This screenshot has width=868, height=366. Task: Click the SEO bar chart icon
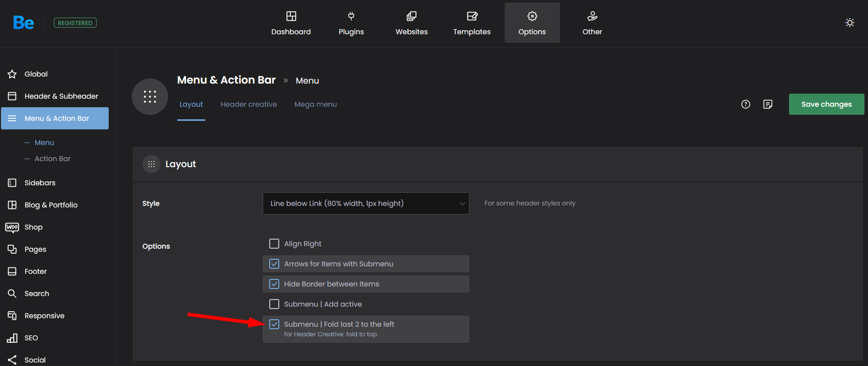(12, 338)
